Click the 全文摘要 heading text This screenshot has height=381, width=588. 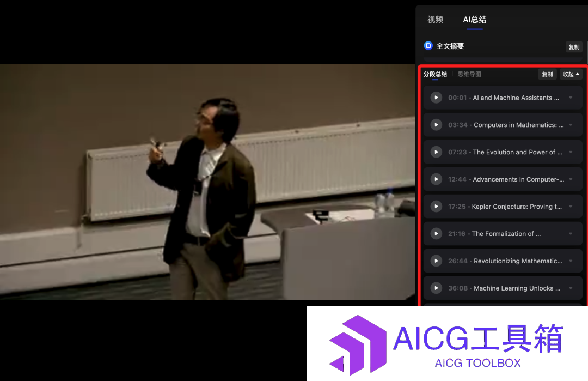point(450,46)
